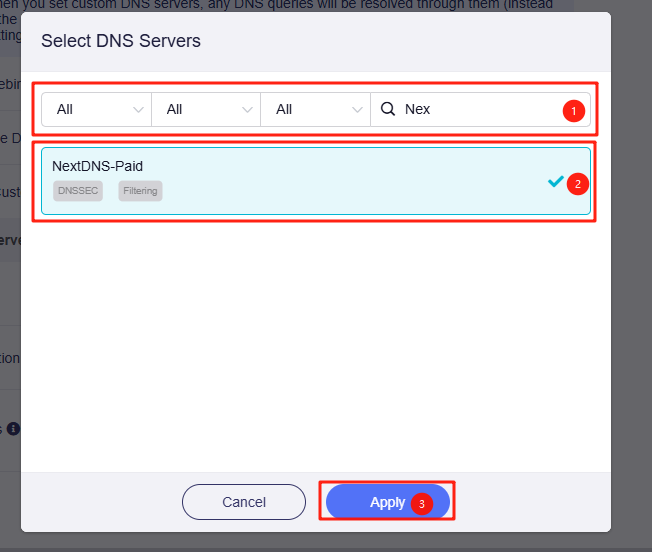Viewport: 652px width, 552px height.
Task: Click the NextDNS-Paid server name text
Action: click(x=98, y=166)
